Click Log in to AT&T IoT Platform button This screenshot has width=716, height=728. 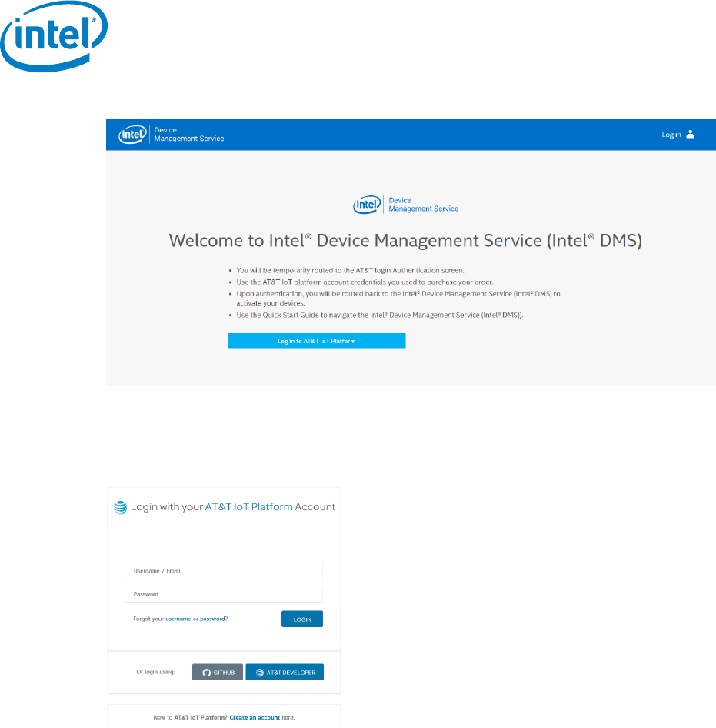316,341
